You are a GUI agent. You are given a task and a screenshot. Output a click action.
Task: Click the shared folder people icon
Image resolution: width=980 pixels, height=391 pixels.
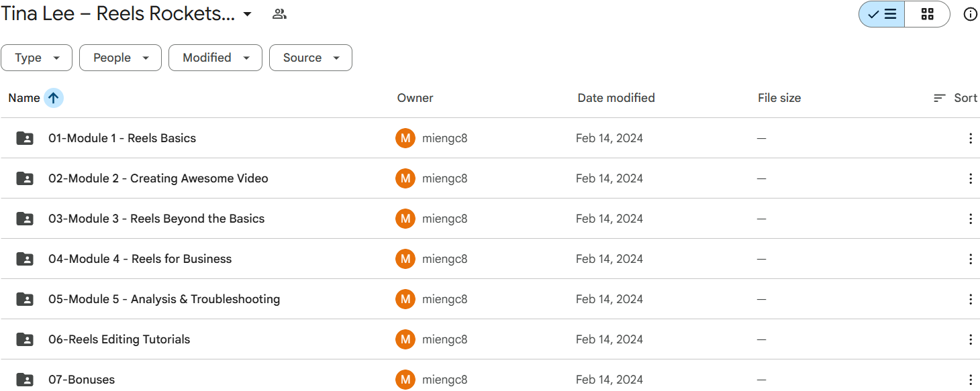point(279,14)
